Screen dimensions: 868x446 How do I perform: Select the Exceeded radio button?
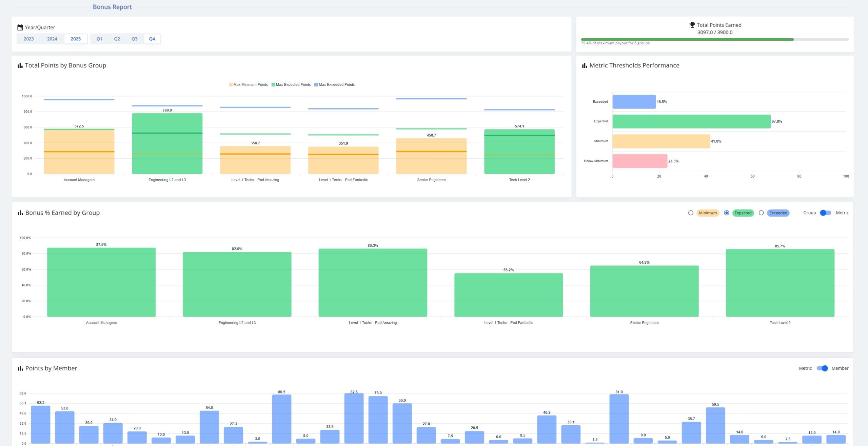[x=761, y=213]
